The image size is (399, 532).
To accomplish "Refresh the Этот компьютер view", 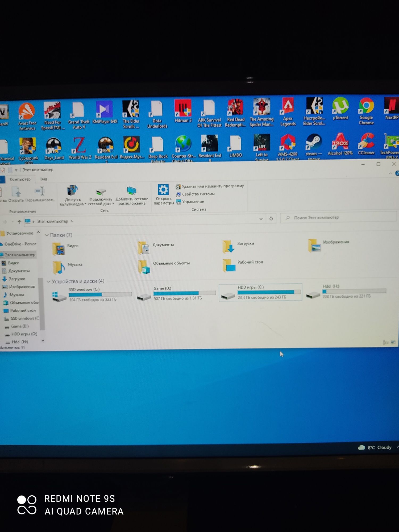I will 271,218.
